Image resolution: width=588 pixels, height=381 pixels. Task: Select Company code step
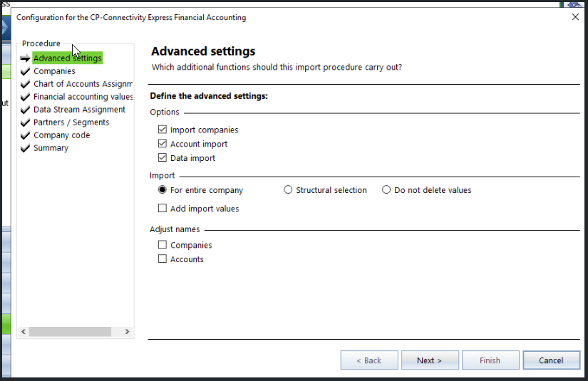coord(61,135)
